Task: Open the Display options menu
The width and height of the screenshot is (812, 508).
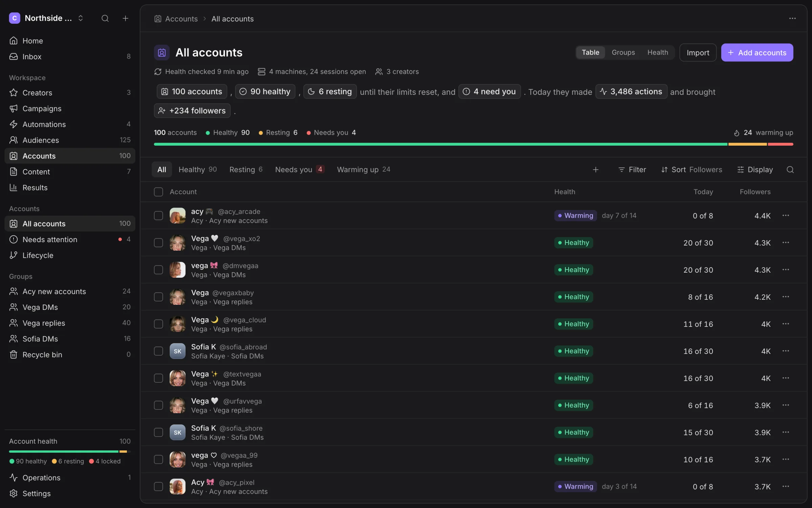Action: [x=755, y=170]
